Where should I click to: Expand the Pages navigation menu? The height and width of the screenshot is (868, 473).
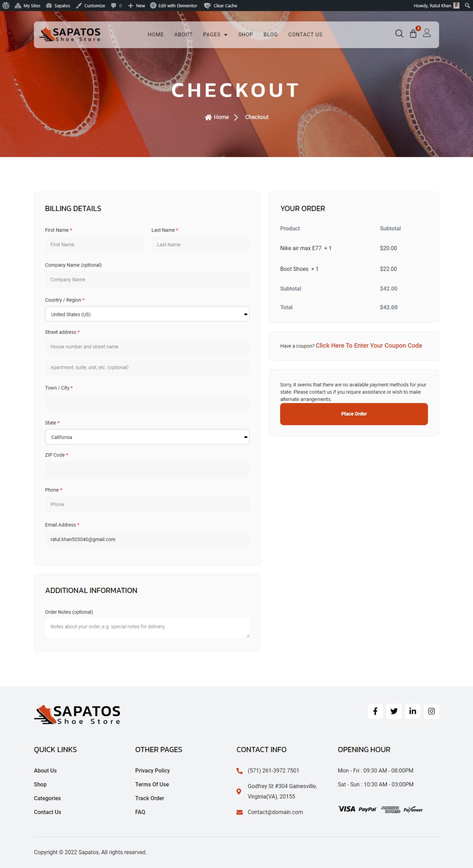[x=215, y=35]
